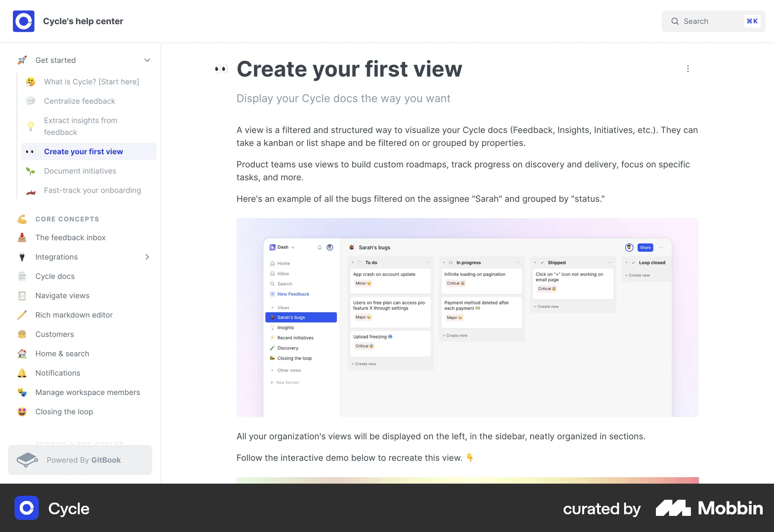Click the pencil icon by Rich markdown editor

pos(22,315)
